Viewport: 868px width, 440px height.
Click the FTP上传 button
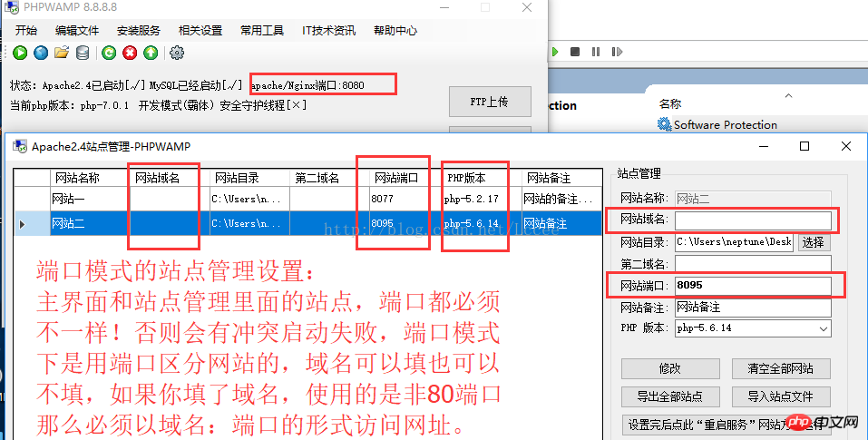point(490,102)
